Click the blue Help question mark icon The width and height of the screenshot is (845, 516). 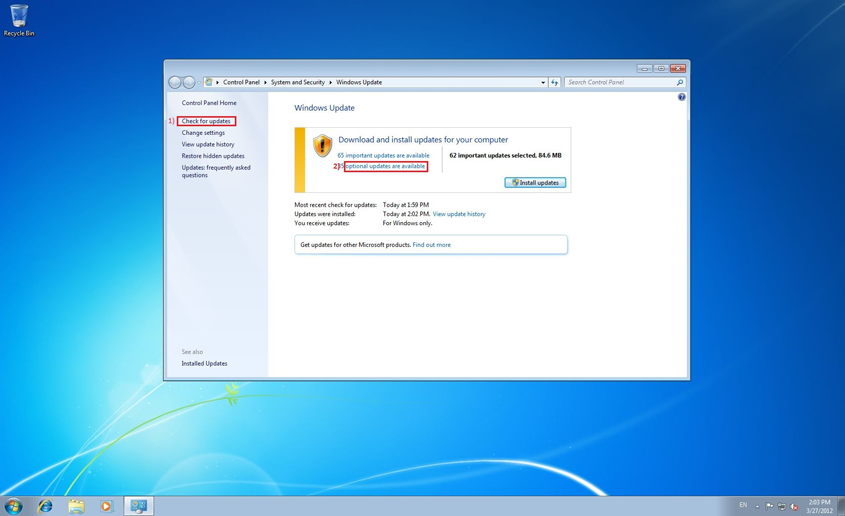pos(682,97)
